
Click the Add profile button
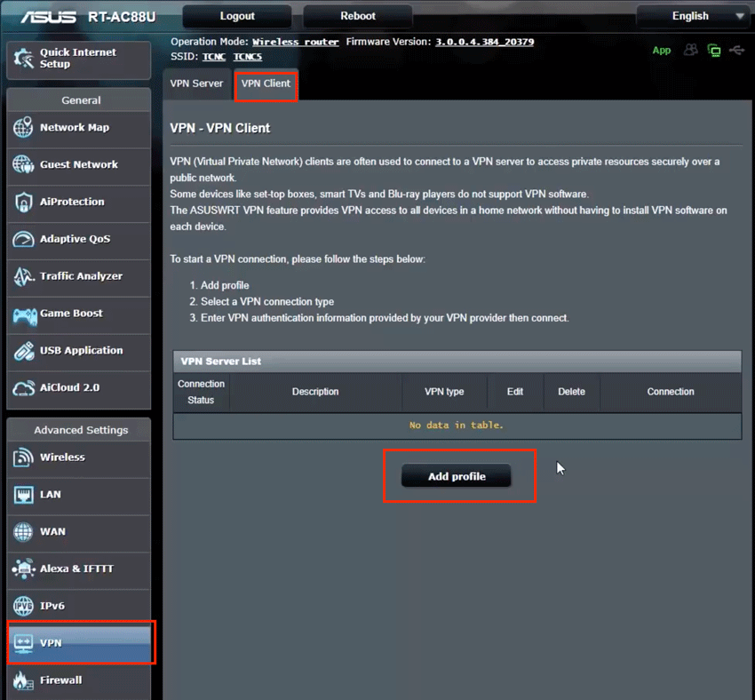(457, 476)
